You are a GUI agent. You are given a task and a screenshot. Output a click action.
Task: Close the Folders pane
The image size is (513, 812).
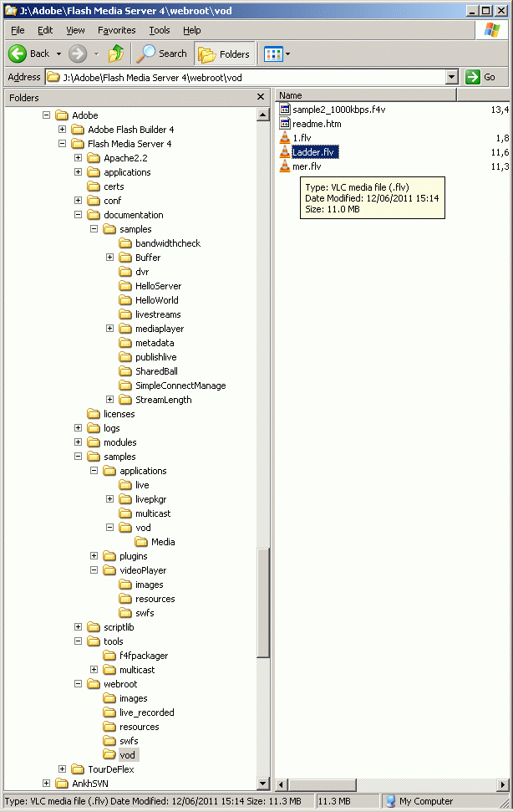(x=261, y=97)
